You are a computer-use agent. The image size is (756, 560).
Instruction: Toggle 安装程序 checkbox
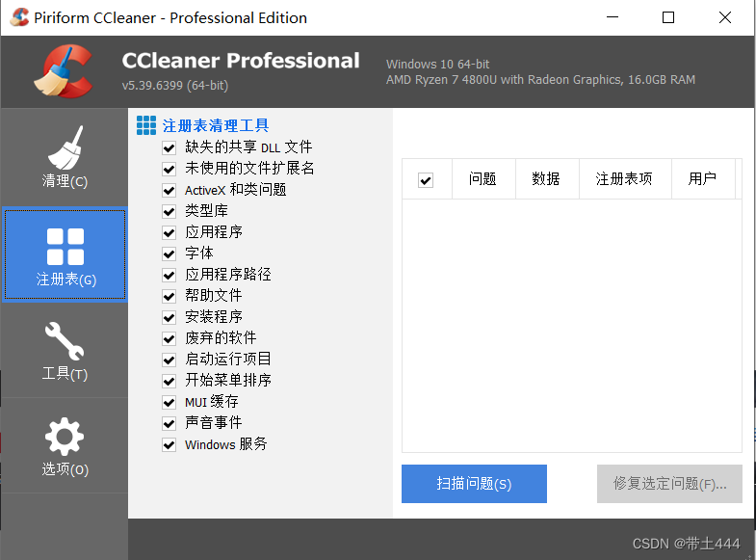coord(169,317)
